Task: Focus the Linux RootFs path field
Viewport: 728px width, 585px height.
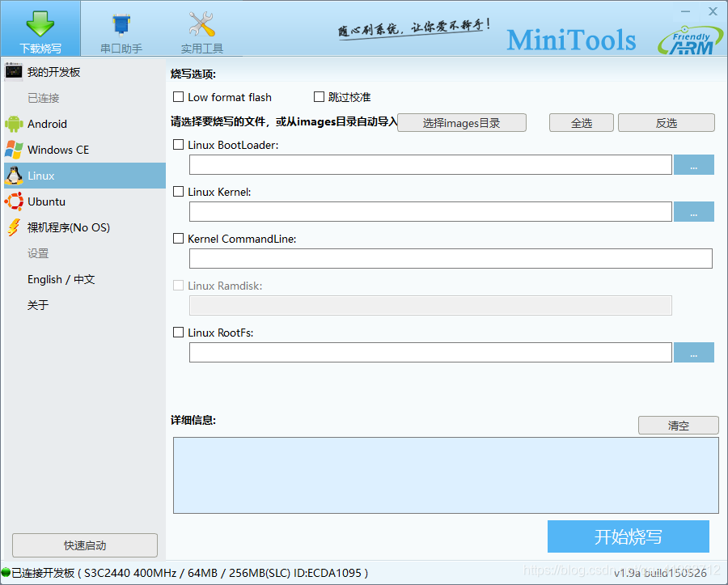Action: [430, 353]
